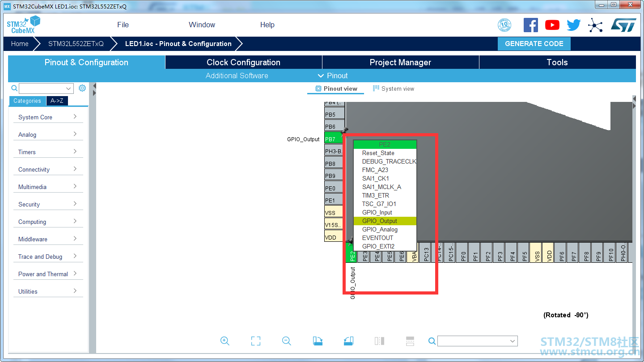
Task: Zoom in on the chip pinout
Action: [x=225, y=341]
